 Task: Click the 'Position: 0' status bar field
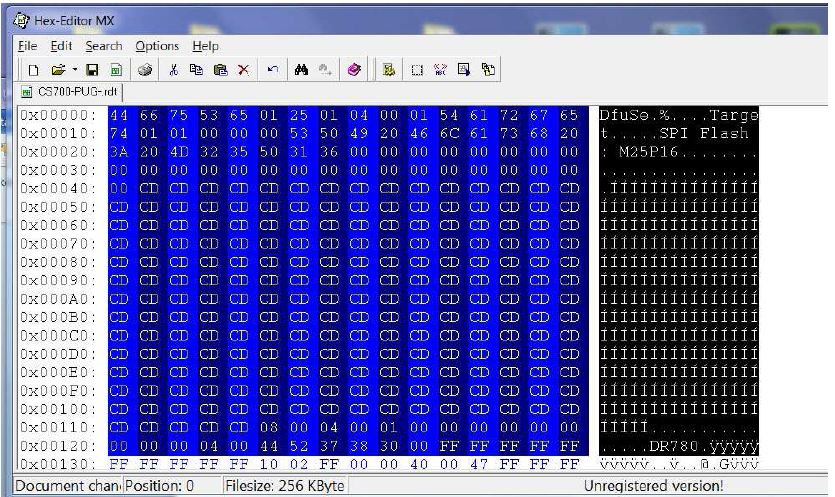(x=173, y=486)
